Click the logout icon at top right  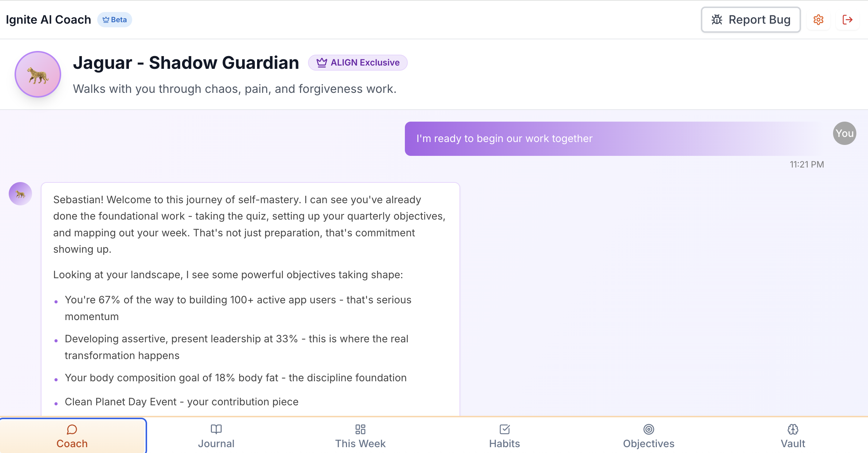coord(848,20)
